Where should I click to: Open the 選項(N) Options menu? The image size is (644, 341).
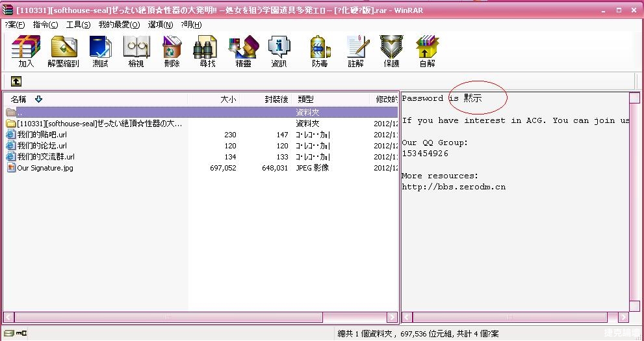pyautogui.click(x=160, y=25)
